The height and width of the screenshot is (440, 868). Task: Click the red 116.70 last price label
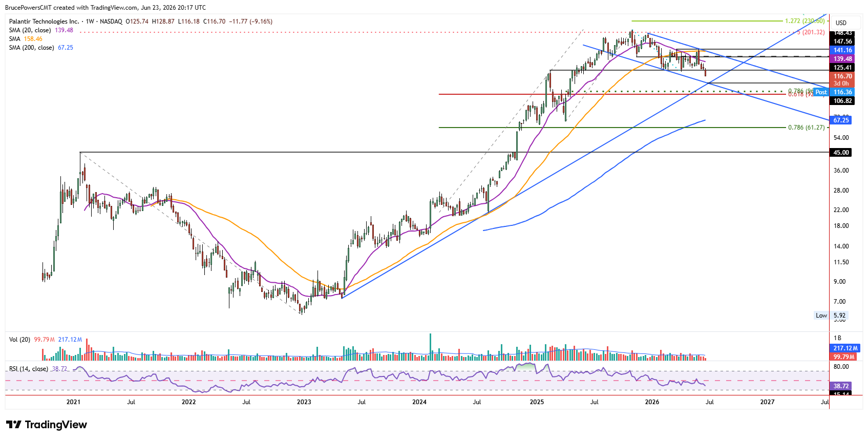(x=842, y=76)
